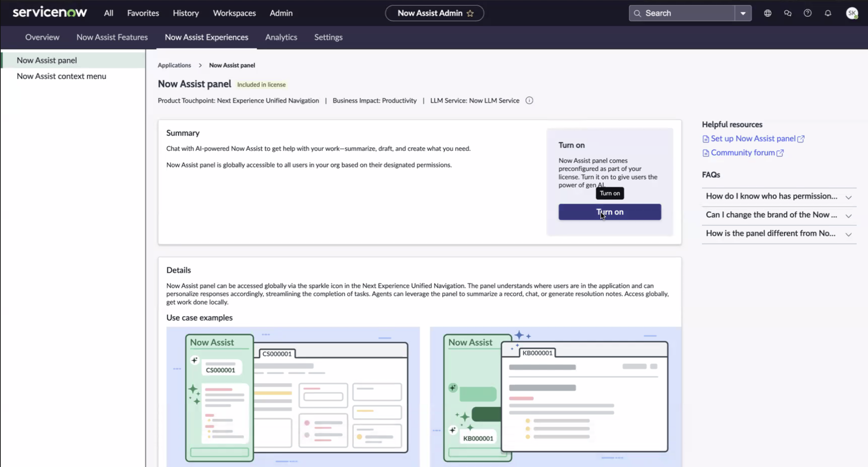Screen dimensions: 868x467
Task: Open the Settings tab
Action: click(328, 37)
